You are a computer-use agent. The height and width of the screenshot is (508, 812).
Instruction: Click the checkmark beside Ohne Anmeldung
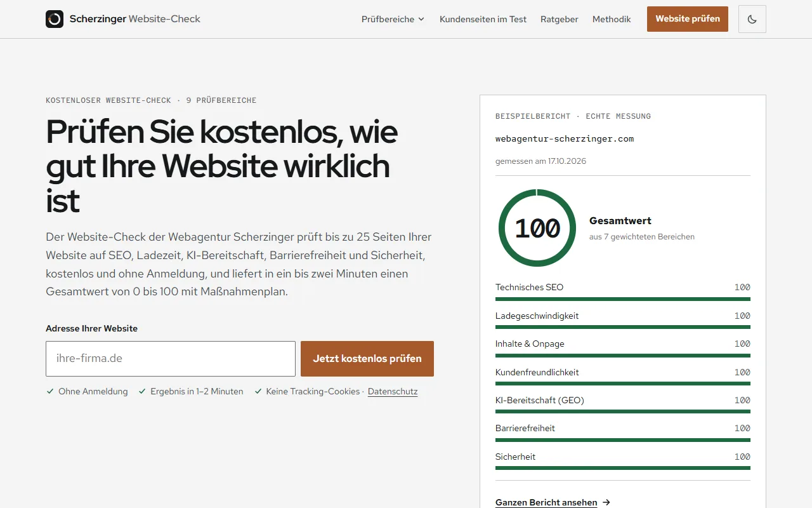click(50, 392)
